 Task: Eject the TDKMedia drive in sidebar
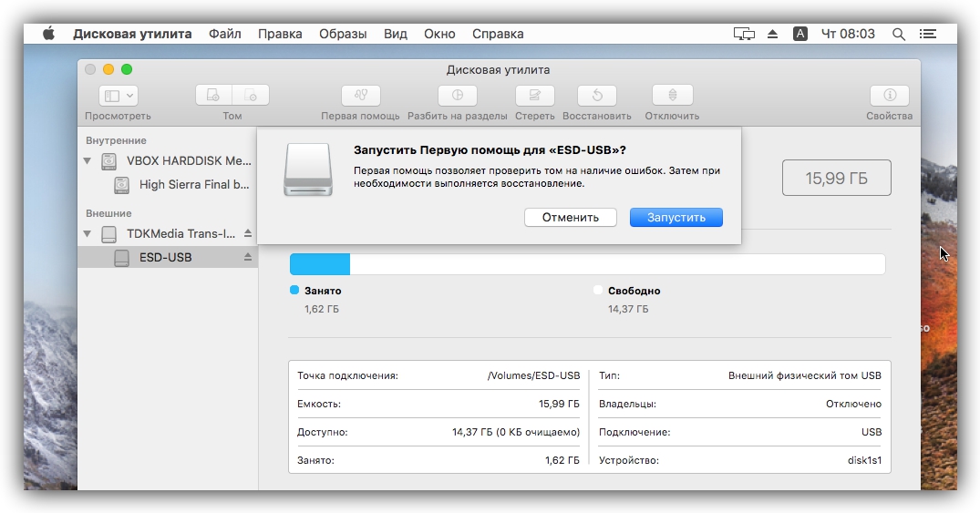[x=247, y=234]
